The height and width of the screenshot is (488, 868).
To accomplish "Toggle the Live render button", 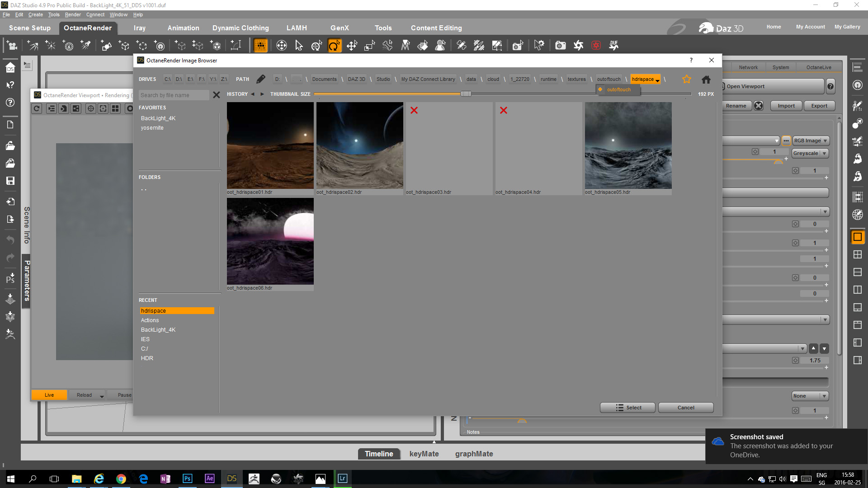I will click(x=49, y=395).
